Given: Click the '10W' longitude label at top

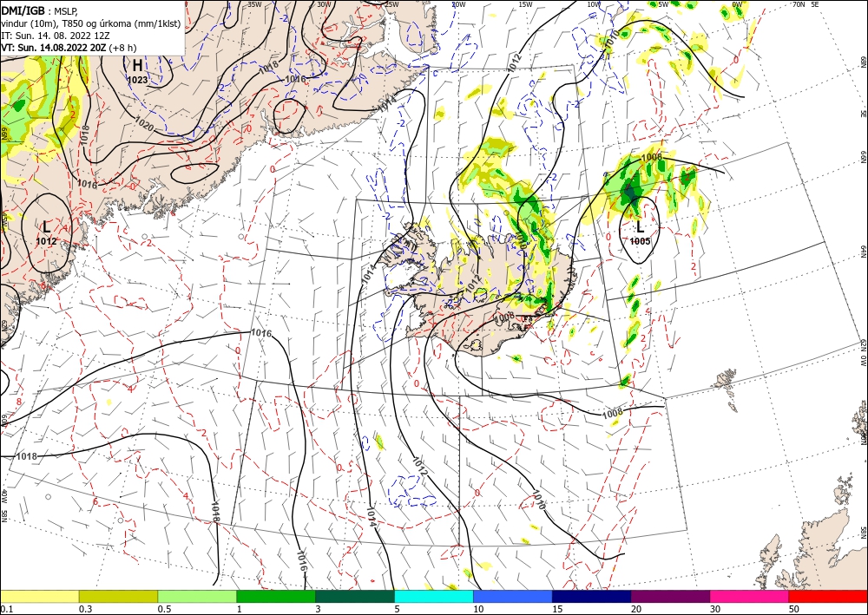Looking at the screenshot, I should click(594, 3).
